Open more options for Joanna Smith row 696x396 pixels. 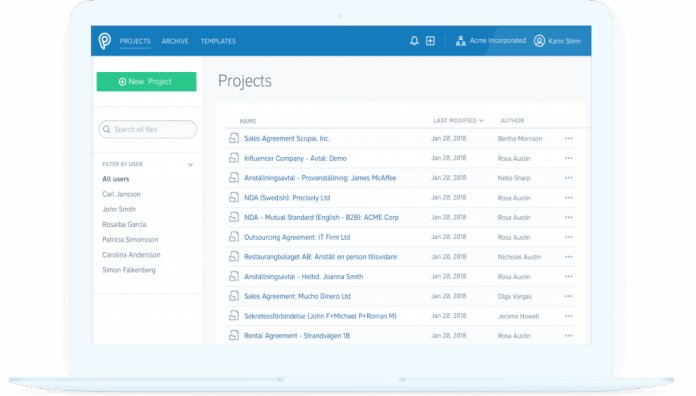click(x=569, y=276)
